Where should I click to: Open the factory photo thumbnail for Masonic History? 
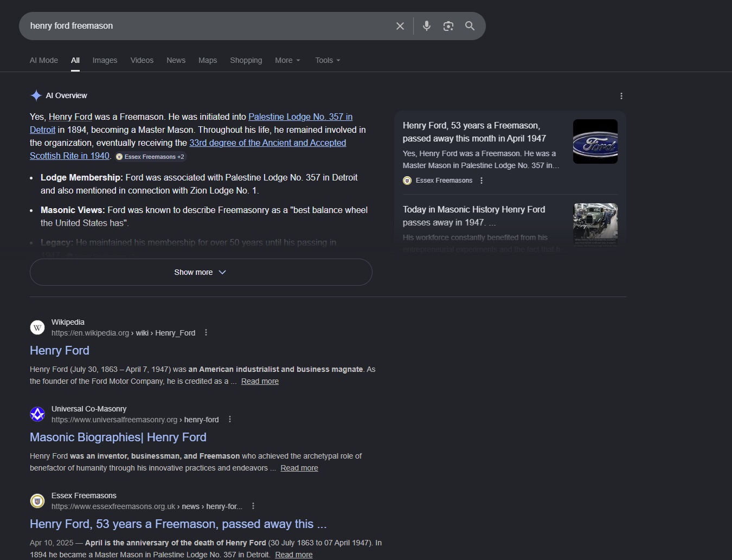click(595, 224)
